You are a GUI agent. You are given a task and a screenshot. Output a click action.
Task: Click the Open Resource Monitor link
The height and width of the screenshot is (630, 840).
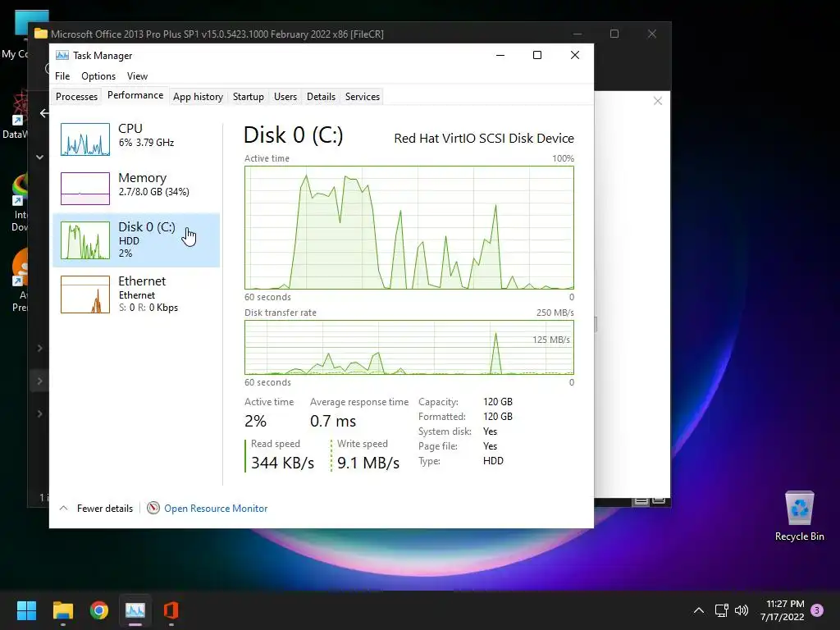click(x=216, y=509)
